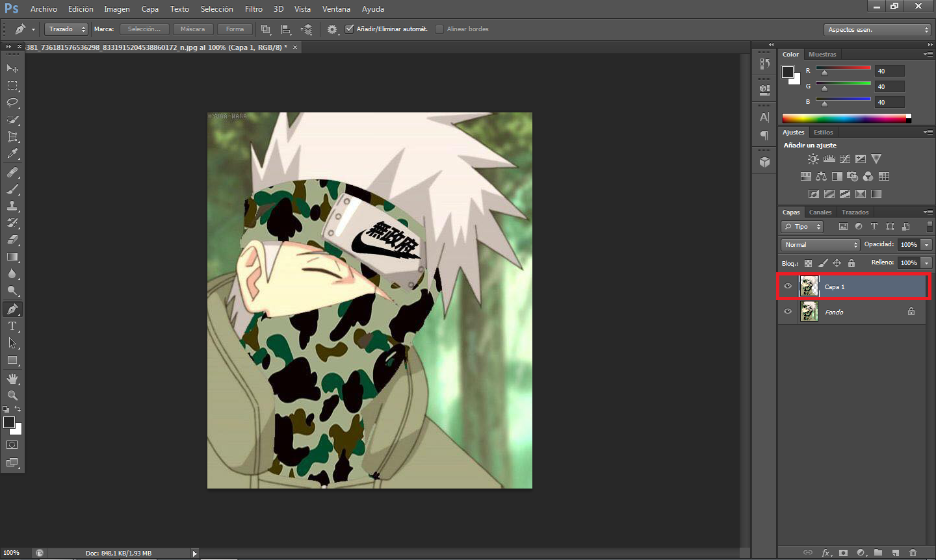The width and height of the screenshot is (936, 560).
Task: Select the Gradient tool
Action: [12, 257]
